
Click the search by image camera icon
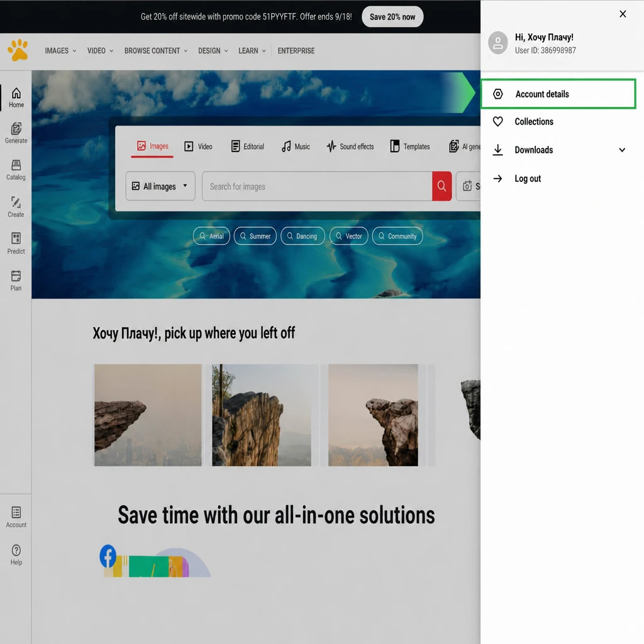(x=467, y=186)
